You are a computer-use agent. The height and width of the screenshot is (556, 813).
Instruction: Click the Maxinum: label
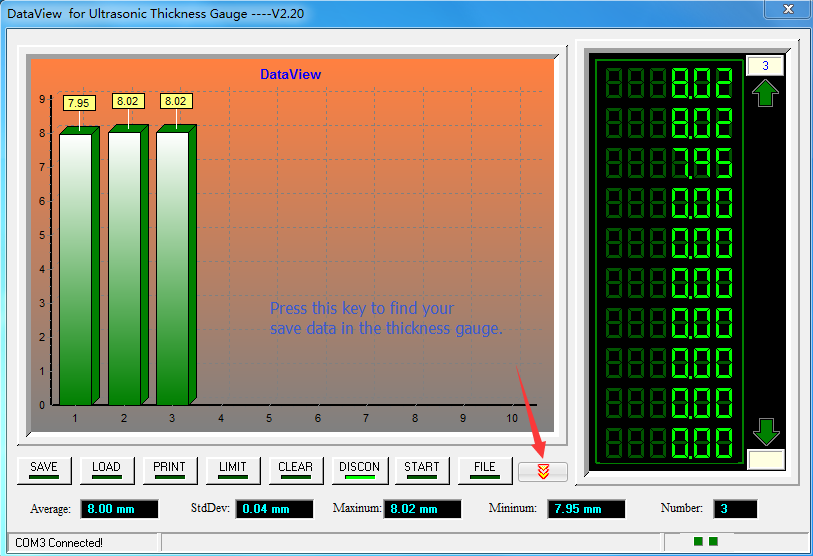(357, 508)
